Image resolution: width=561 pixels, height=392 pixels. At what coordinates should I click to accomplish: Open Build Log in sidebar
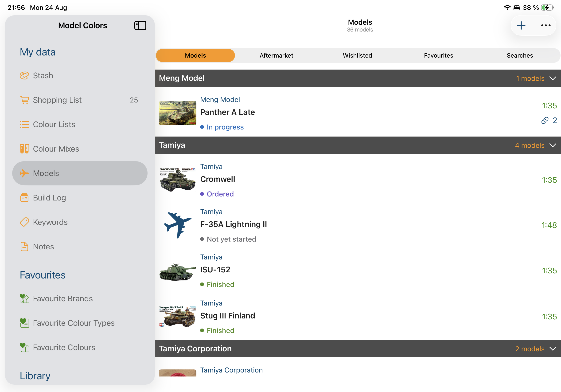coord(80,198)
